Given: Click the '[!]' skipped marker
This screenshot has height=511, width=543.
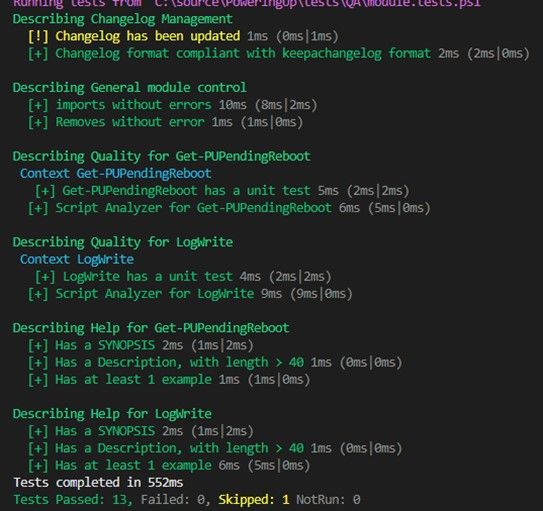Looking at the screenshot, I should click(x=38, y=36).
